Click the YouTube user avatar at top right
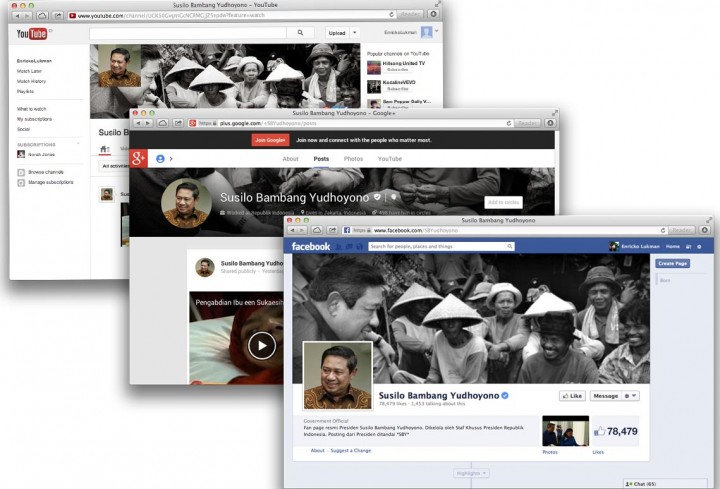720x489 pixels. click(427, 32)
